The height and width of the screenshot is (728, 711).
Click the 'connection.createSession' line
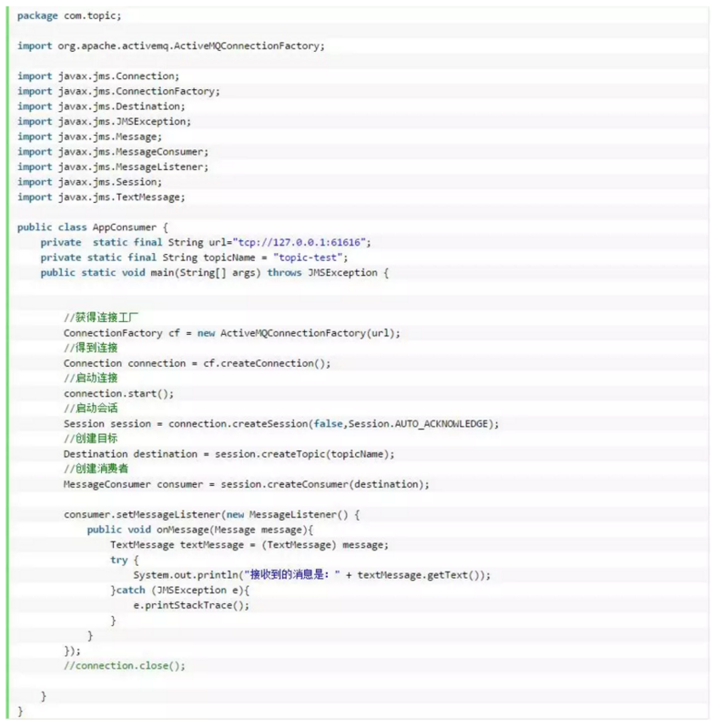(281, 424)
